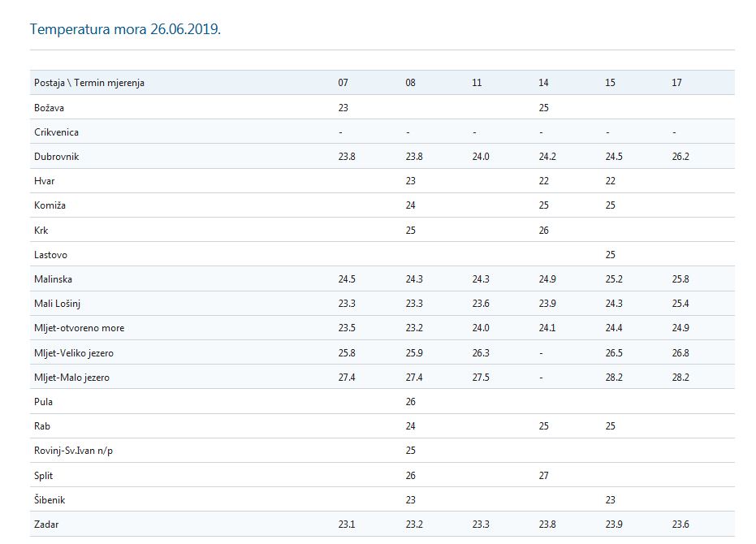Select the Mljet-Malo jezero station name

(x=72, y=378)
